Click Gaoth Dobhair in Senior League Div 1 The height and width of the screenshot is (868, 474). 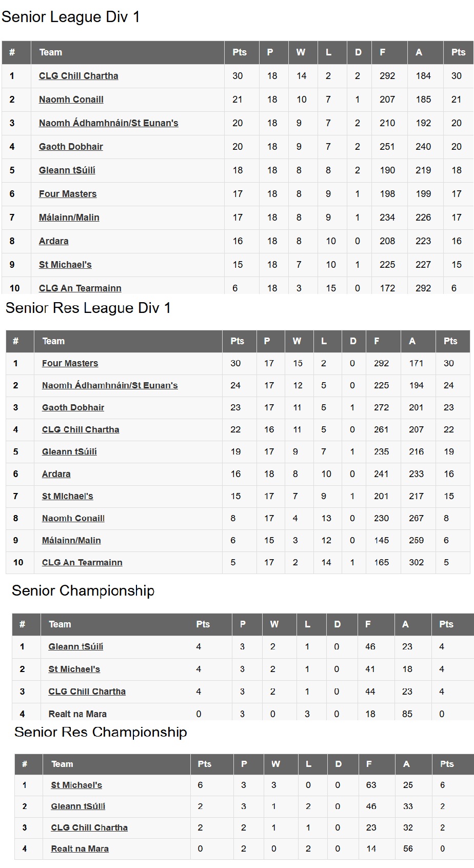(x=71, y=147)
